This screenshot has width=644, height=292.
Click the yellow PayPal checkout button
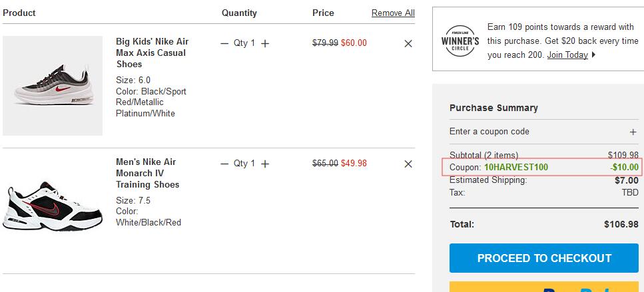pyautogui.click(x=544, y=287)
